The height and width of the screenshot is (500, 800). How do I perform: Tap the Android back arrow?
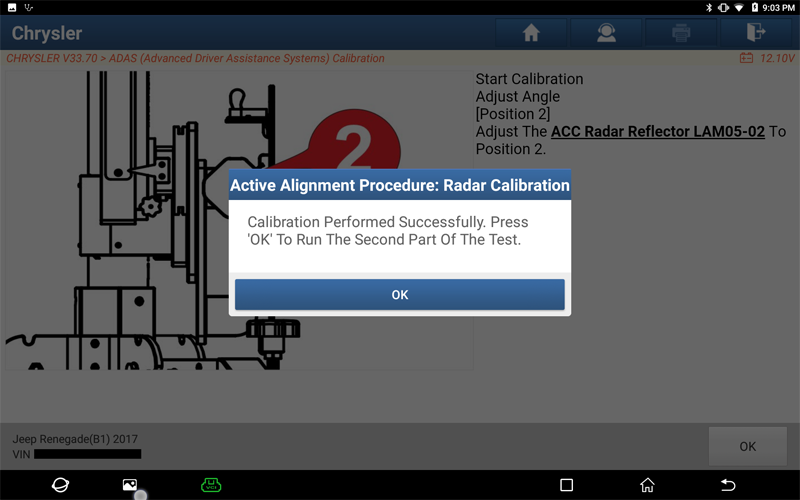point(728,485)
